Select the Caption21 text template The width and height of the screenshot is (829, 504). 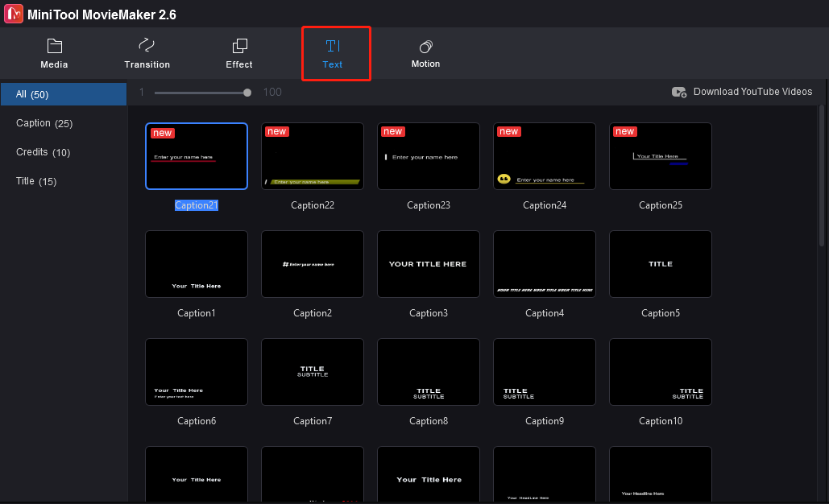point(197,156)
